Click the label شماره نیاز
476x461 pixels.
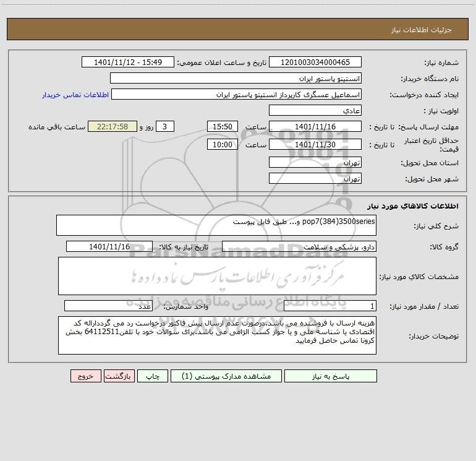pos(441,63)
